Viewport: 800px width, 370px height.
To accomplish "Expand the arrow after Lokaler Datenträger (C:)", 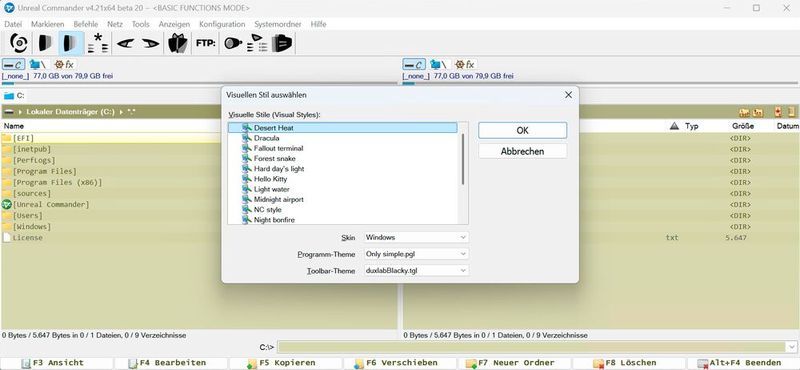I will pyautogui.click(x=121, y=112).
